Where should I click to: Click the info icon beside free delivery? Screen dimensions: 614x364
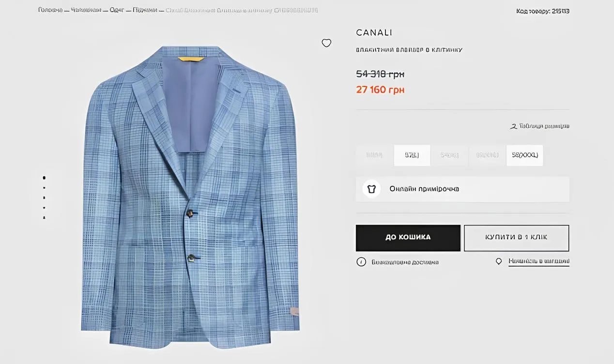(361, 262)
